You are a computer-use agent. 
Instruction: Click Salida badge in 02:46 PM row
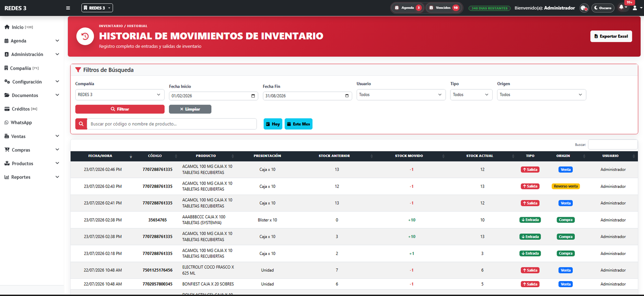tap(530, 170)
